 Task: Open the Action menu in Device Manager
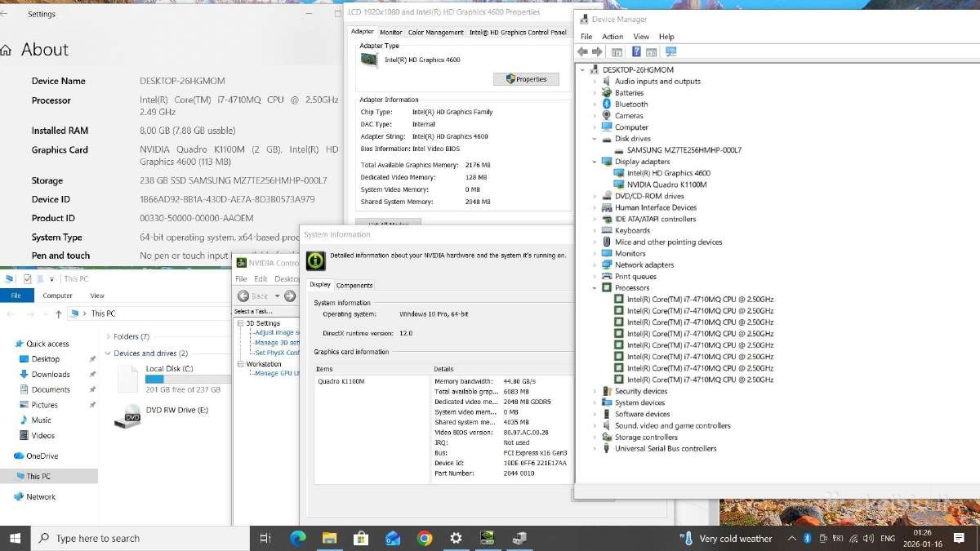tap(612, 37)
